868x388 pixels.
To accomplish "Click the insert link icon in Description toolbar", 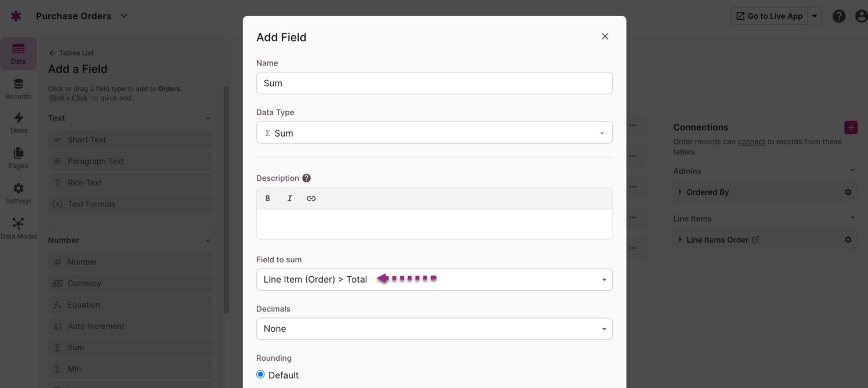I will 311,199.
